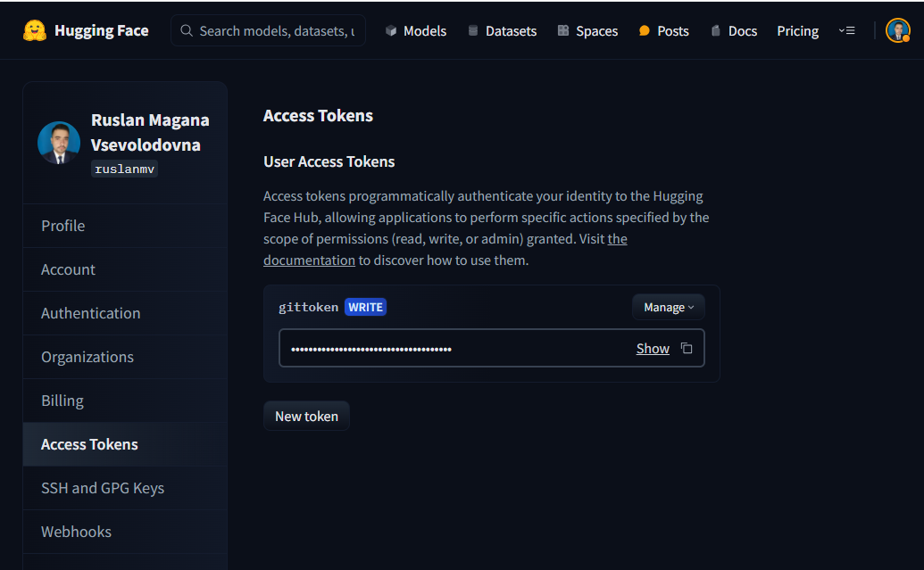Open the Manage dropdown for gittoken

(669, 308)
